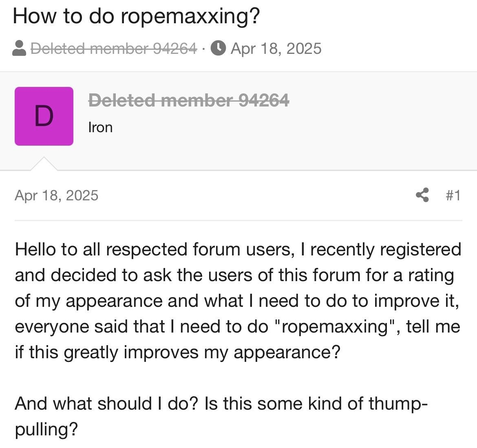Click the line "if this greatly improves my appearance?"

point(177,352)
